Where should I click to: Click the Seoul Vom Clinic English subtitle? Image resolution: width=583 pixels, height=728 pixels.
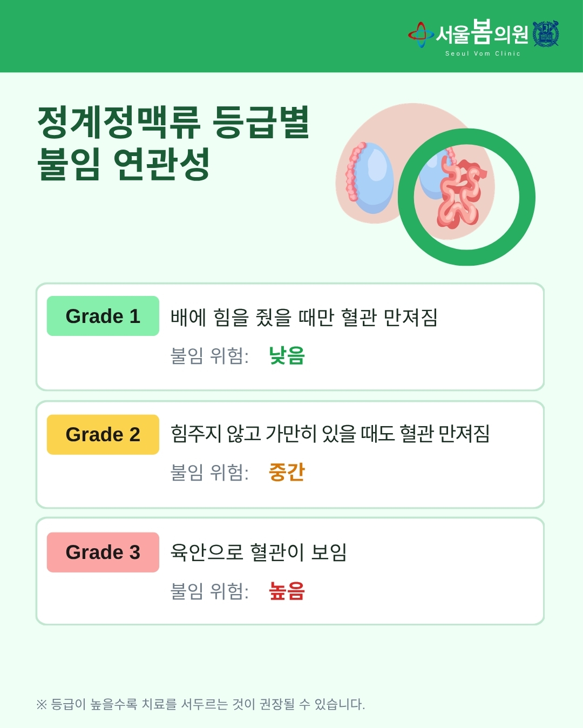coord(483,53)
